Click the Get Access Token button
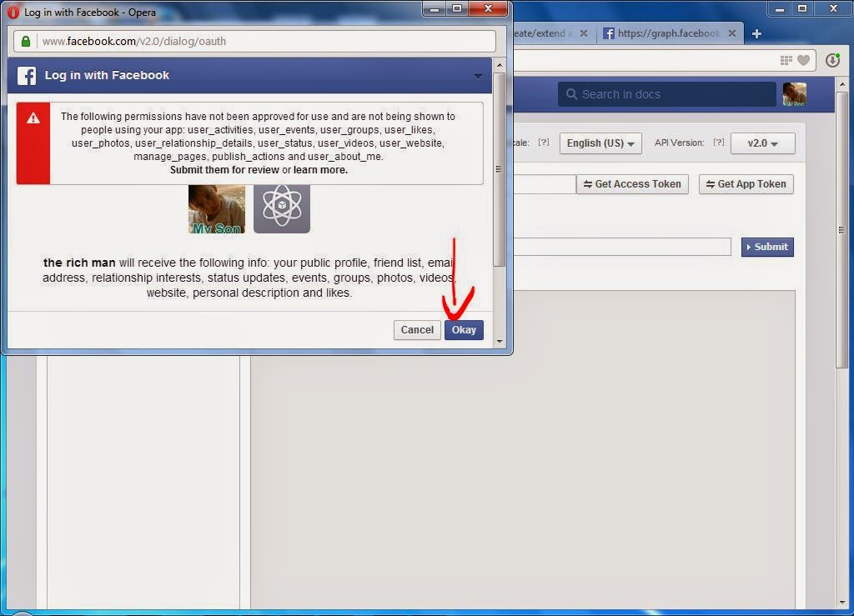 point(632,184)
